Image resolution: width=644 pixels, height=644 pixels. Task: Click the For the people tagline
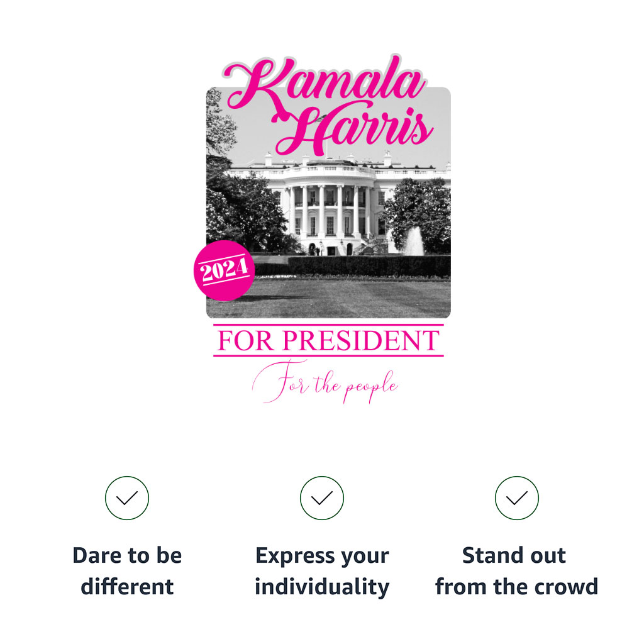[x=325, y=382]
